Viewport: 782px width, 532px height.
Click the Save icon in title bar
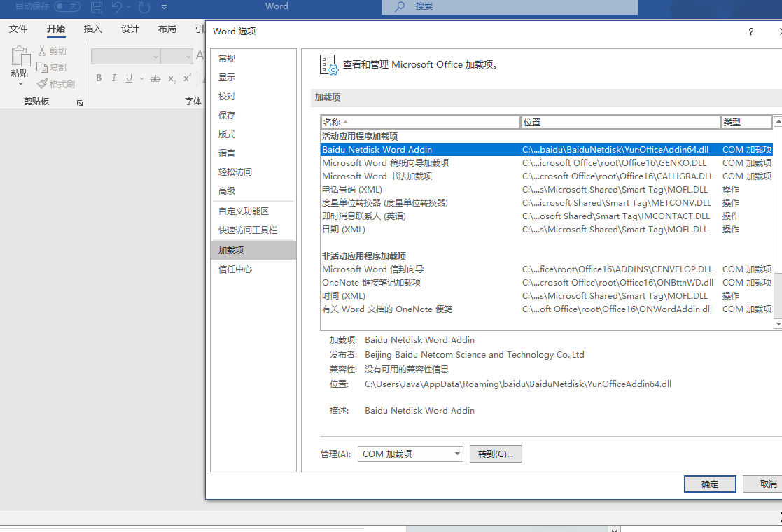coord(97,7)
